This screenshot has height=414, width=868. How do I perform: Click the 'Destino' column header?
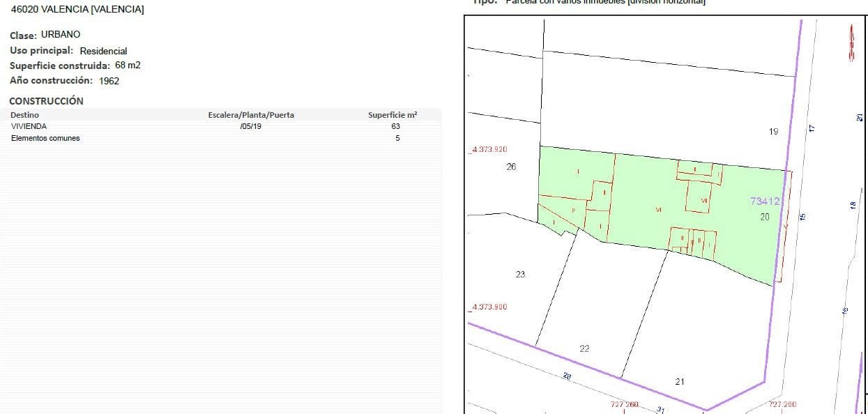click(25, 115)
